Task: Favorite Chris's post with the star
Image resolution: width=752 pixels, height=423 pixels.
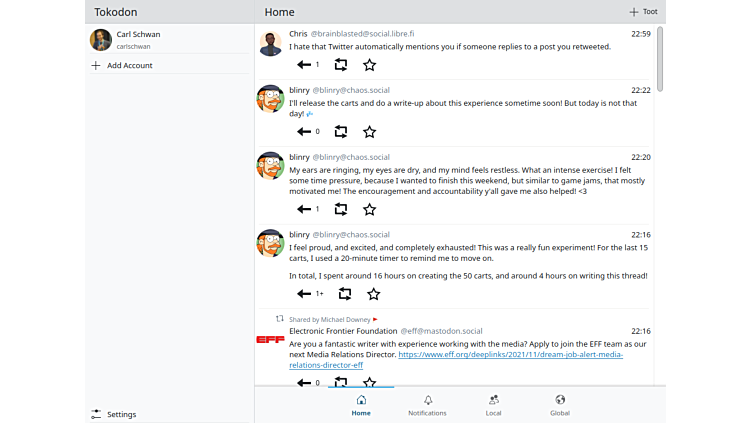Action: pos(369,65)
